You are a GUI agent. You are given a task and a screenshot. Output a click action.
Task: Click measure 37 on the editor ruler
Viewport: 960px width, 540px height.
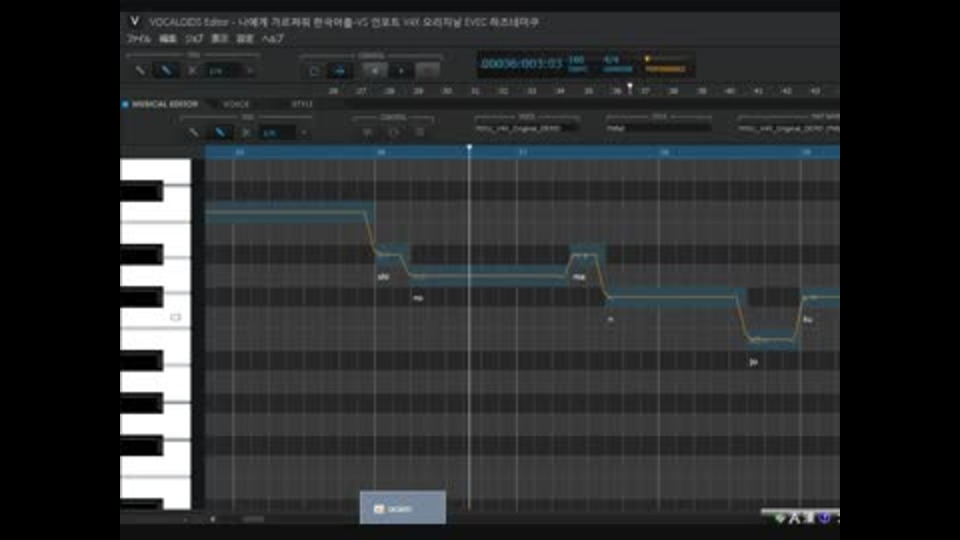click(x=522, y=152)
